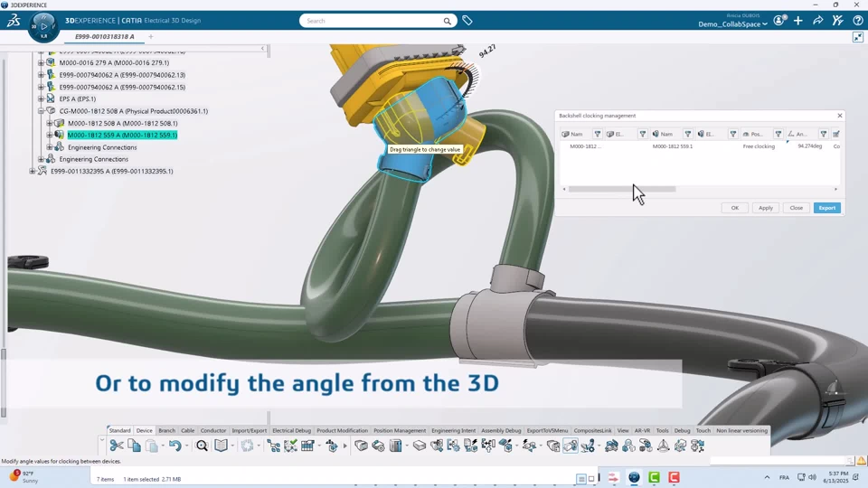This screenshot has width=868, height=488.
Task: Switch to Branch toolbar tab
Action: (x=166, y=430)
